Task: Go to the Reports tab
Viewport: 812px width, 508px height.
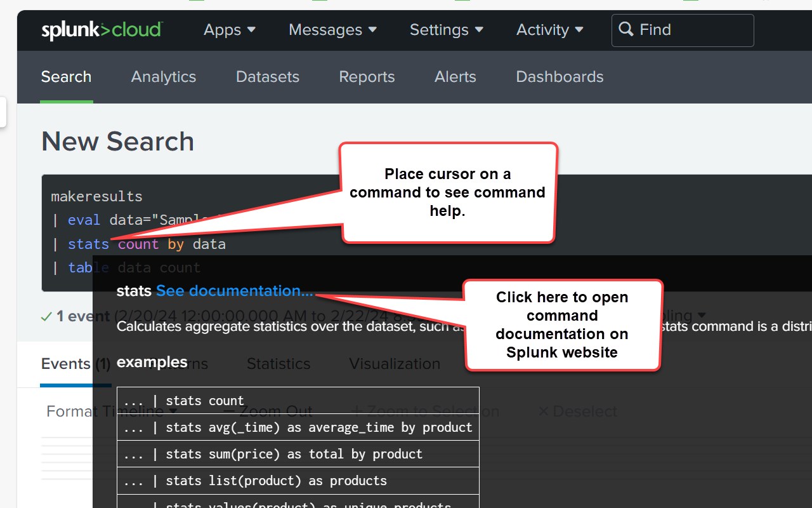Action: 367,77
